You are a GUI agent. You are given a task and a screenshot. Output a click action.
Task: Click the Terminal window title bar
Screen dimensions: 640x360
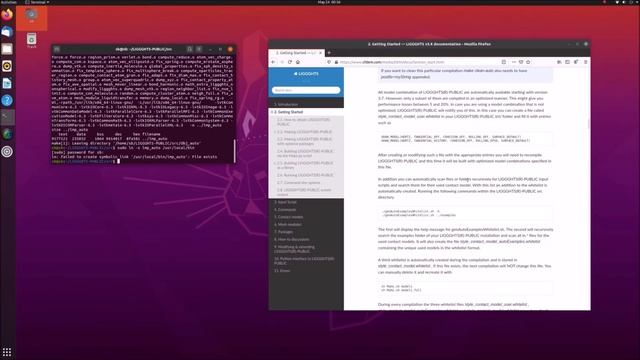tap(143, 49)
